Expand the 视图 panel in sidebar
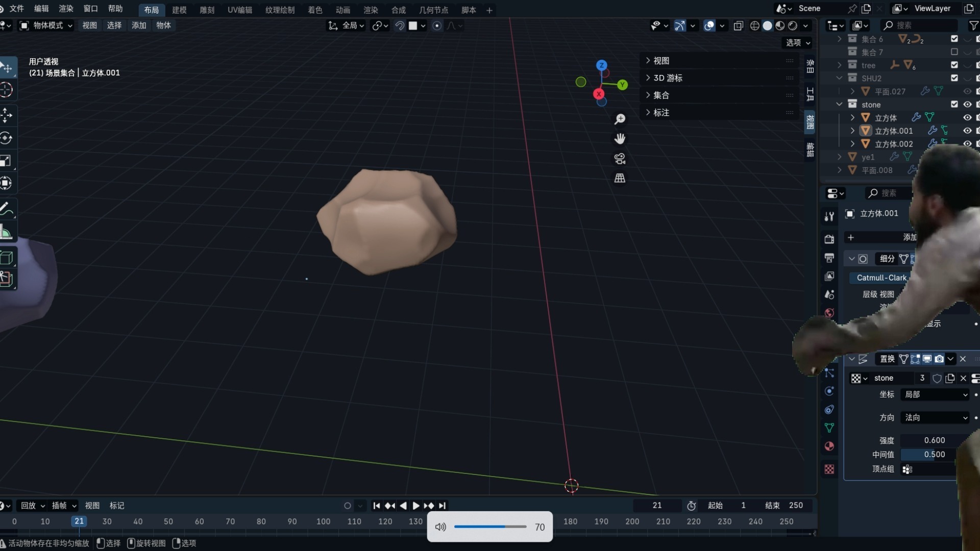This screenshot has height=551, width=980. [x=720, y=61]
